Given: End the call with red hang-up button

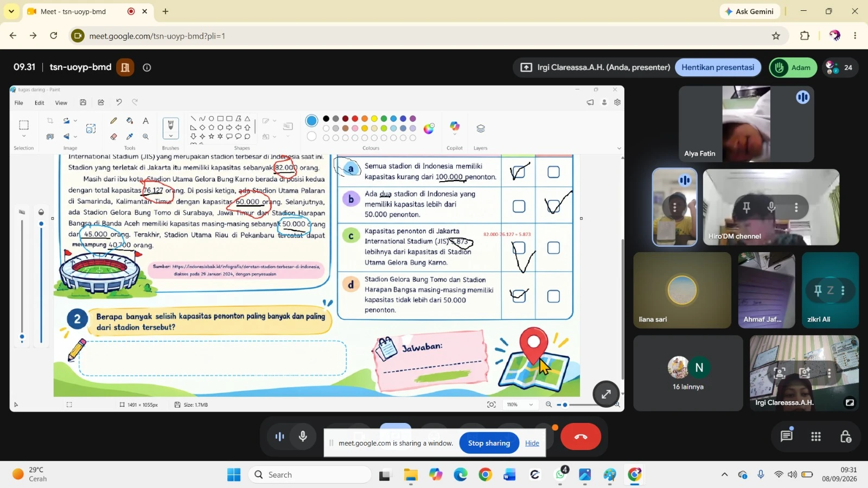Looking at the screenshot, I should tap(580, 436).
